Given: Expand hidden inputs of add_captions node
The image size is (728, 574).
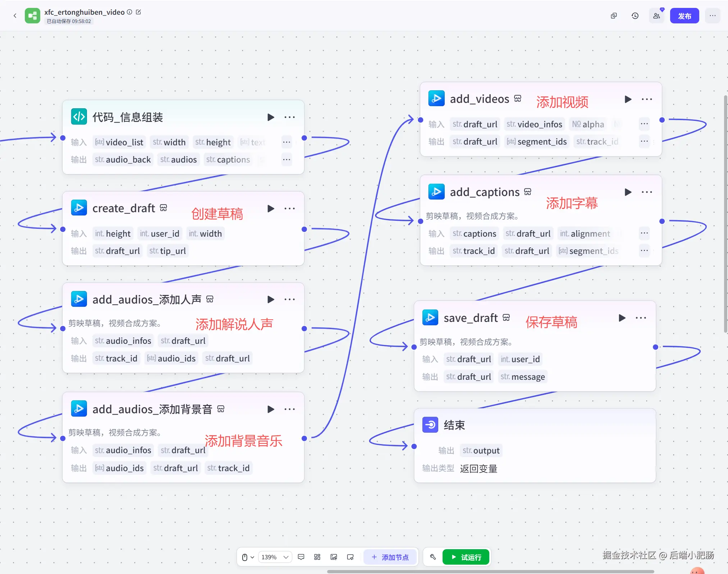Looking at the screenshot, I should point(644,233).
